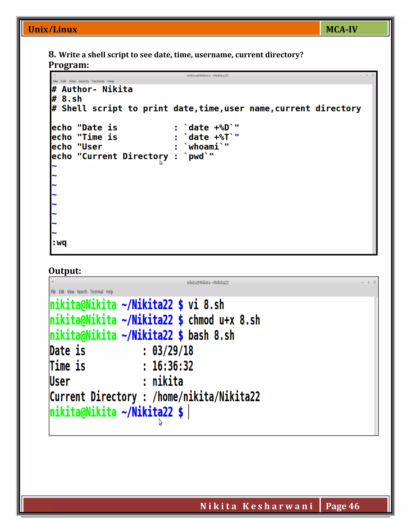Click the echo "User" whoami script line
The image size is (411, 532).
click(x=140, y=147)
